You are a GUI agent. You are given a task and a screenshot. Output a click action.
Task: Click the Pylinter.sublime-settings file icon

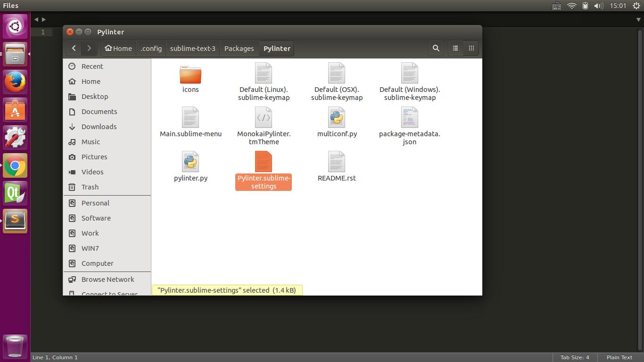264,162
